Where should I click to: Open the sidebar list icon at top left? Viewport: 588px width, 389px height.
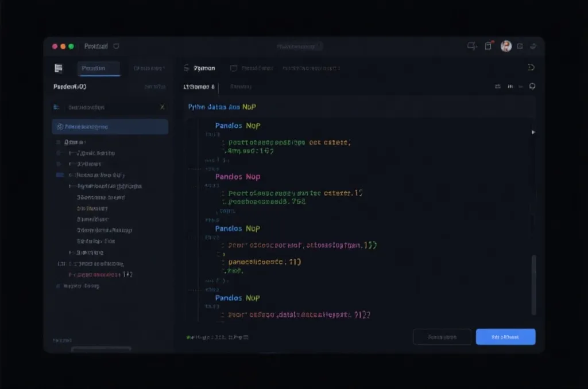pos(59,68)
